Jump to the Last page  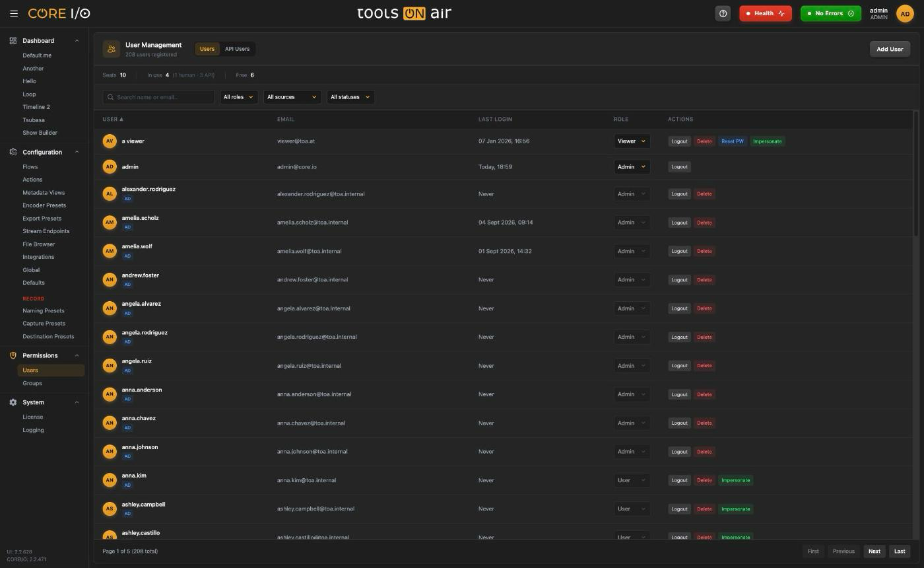click(x=900, y=551)
